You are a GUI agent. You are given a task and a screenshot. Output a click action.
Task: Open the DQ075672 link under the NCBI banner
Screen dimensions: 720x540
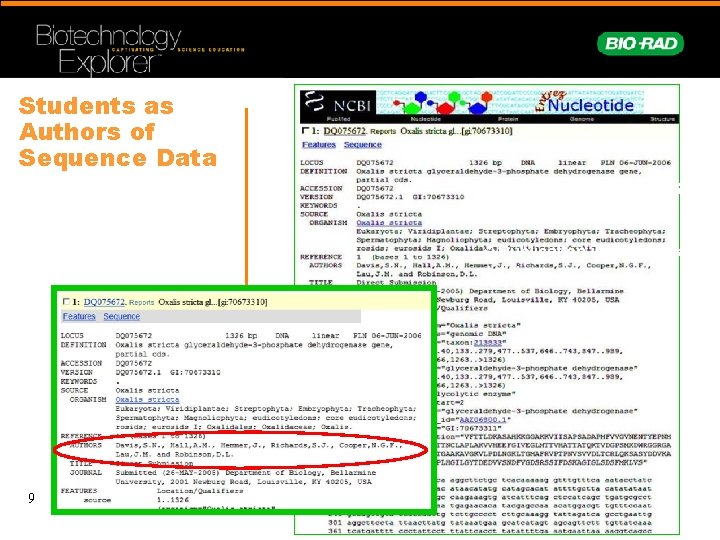(x=344, y=131)
